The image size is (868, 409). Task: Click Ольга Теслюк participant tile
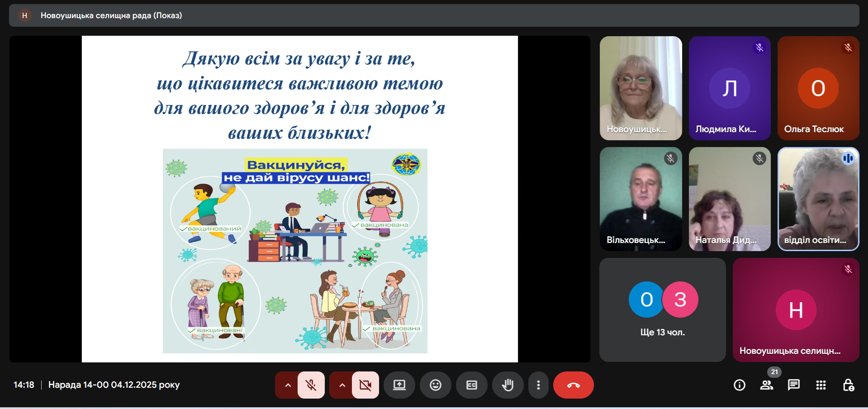[x=818, y=88]
